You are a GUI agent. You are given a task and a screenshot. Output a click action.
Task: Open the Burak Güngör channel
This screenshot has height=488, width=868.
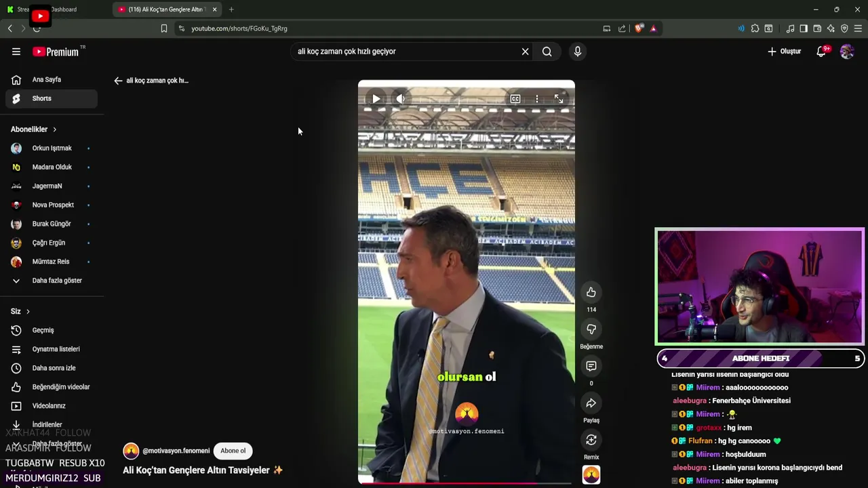[x=52, y=224]
